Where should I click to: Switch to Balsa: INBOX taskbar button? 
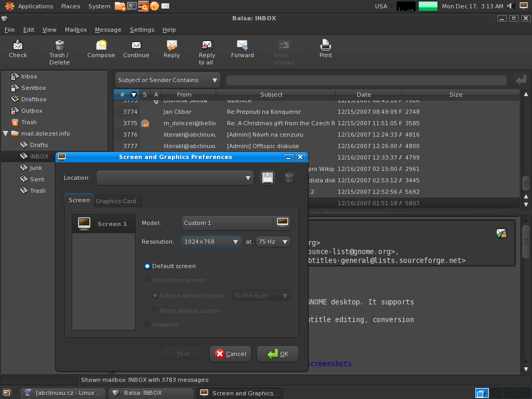pyautogui.click(x=151, y=393)
